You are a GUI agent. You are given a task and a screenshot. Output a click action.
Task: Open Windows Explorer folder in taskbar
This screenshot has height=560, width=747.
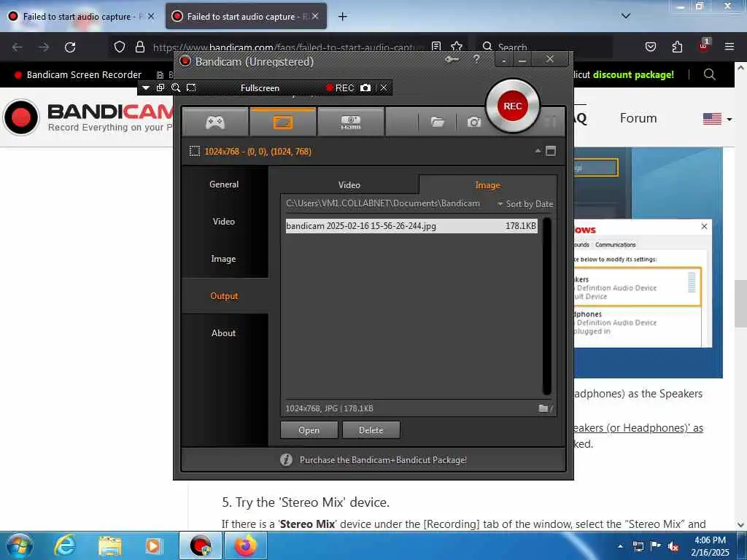click(x=110, y=545)
